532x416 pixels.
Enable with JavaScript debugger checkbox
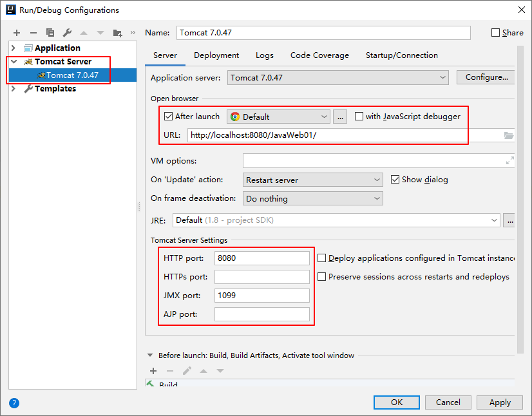(359, 117)
